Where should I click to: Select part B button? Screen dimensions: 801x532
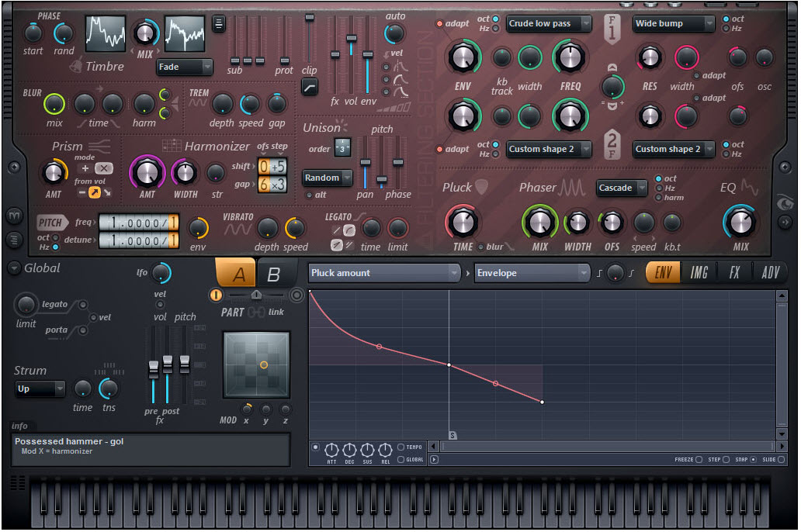(274, 274)
